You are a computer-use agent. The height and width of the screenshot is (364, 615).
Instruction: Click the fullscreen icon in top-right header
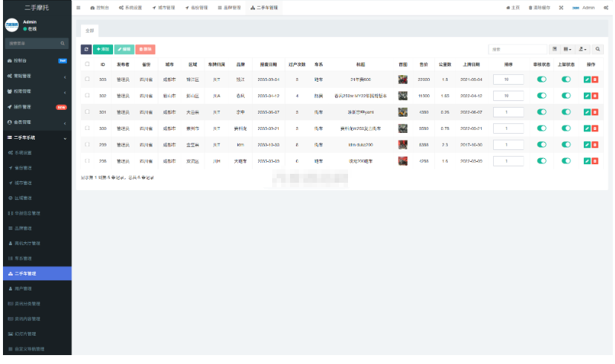pos(561,7)
